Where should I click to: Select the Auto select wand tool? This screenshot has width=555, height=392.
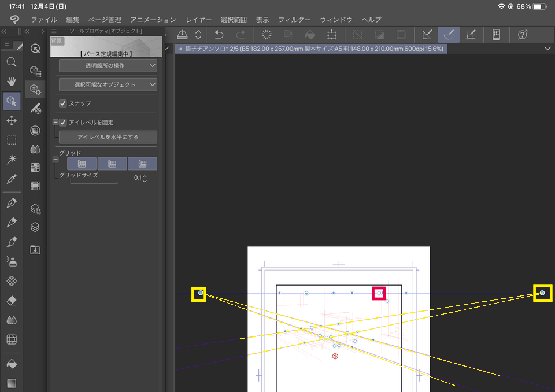point(11,159)
